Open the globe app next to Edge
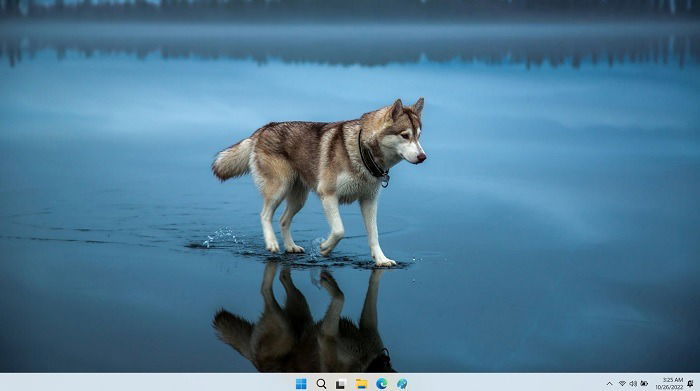The image size is (700, 391). 402,383
